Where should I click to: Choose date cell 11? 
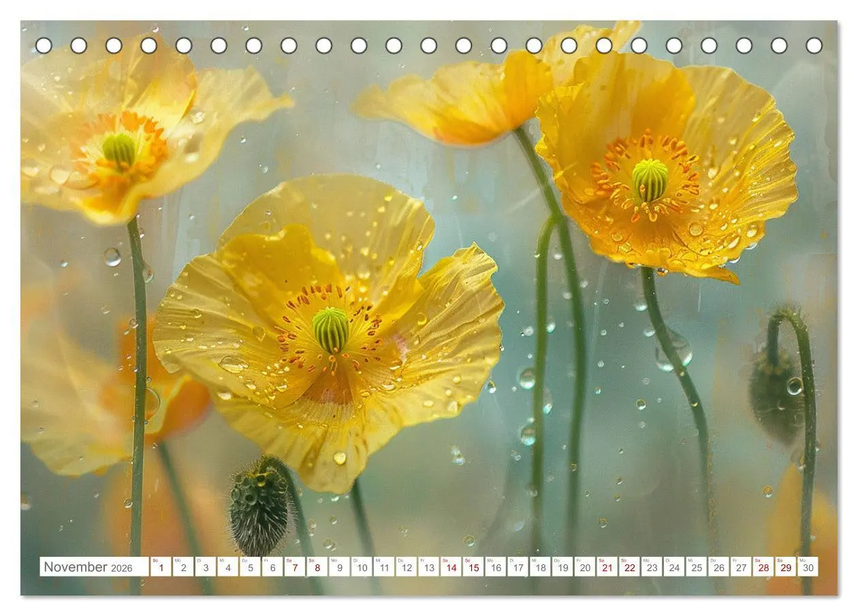pyautogui.click(x=383, y=566)
